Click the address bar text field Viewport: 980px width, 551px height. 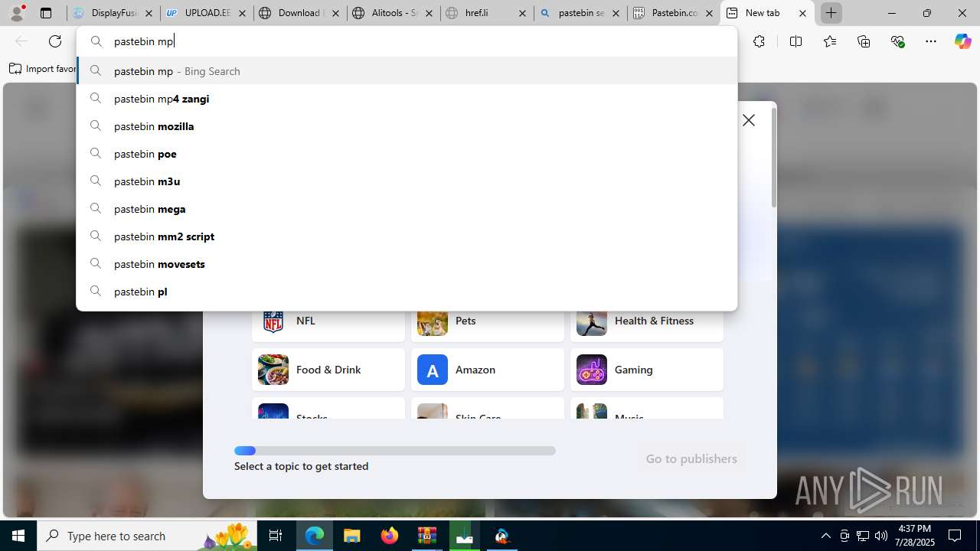(407, 41)
